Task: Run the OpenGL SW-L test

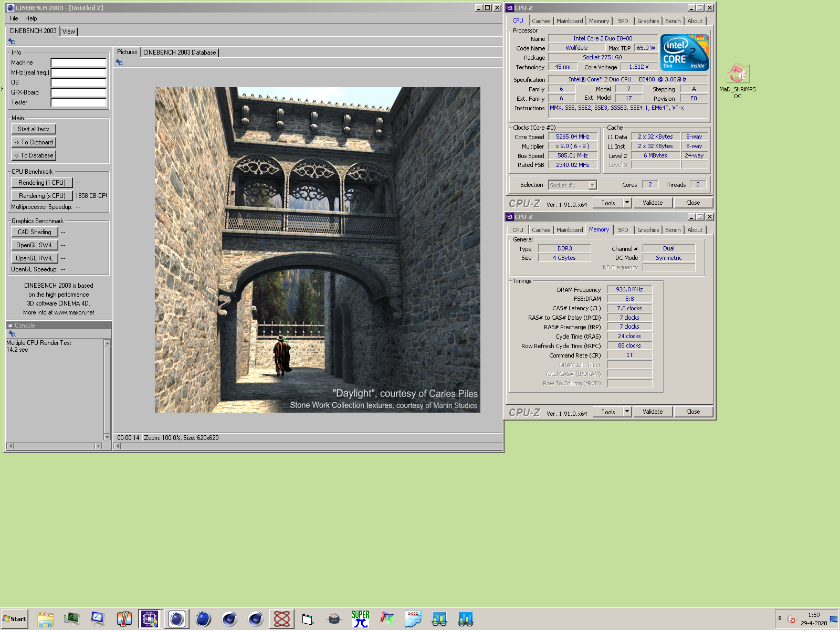Action: click(35, 245)
